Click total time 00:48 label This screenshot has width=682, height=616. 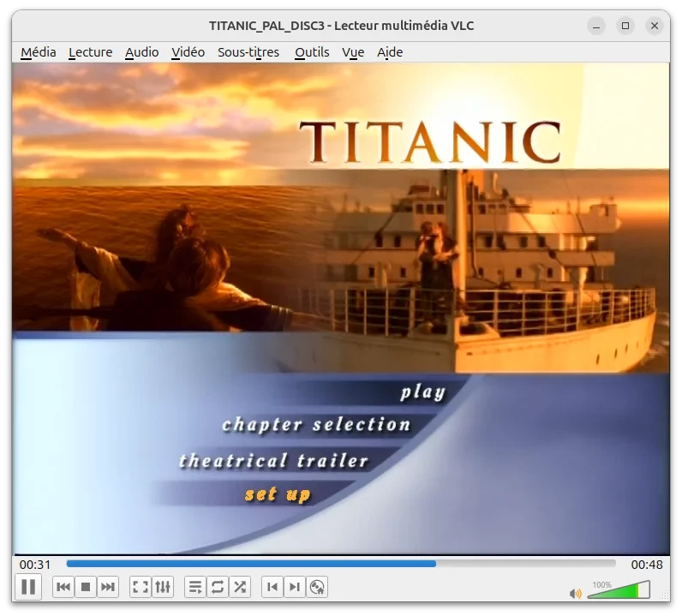click(647, 565)
